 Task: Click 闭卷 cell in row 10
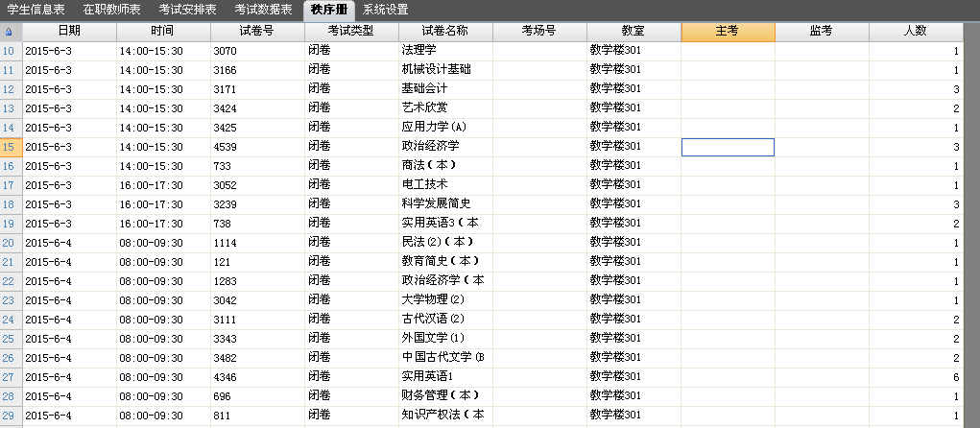(x=351, y=51)
